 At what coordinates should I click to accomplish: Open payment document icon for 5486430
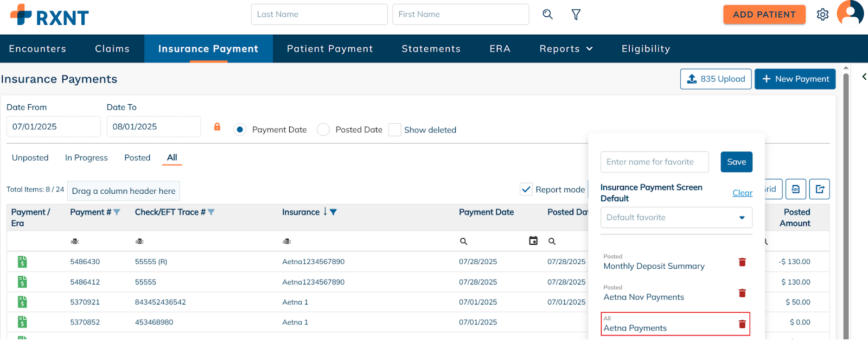(22, 262)
